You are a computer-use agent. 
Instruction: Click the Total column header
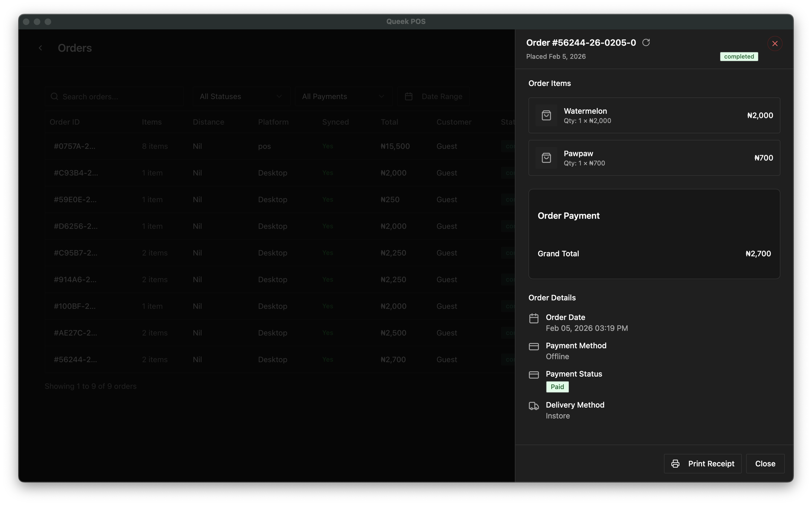point(389,122)
